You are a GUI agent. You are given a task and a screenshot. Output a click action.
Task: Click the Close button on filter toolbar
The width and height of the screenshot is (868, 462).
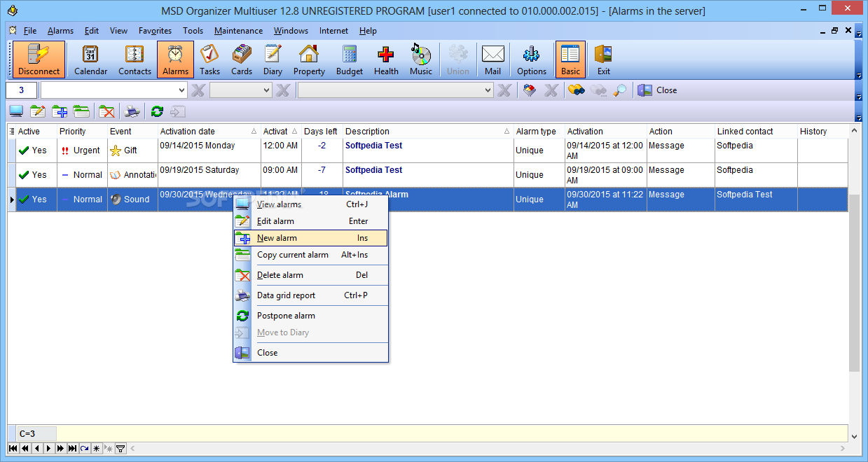tap(657, 90)
